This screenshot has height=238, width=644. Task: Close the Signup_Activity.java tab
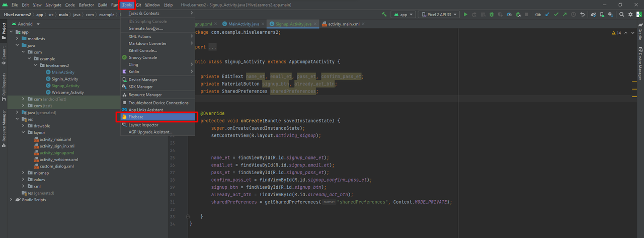point(316,24)
